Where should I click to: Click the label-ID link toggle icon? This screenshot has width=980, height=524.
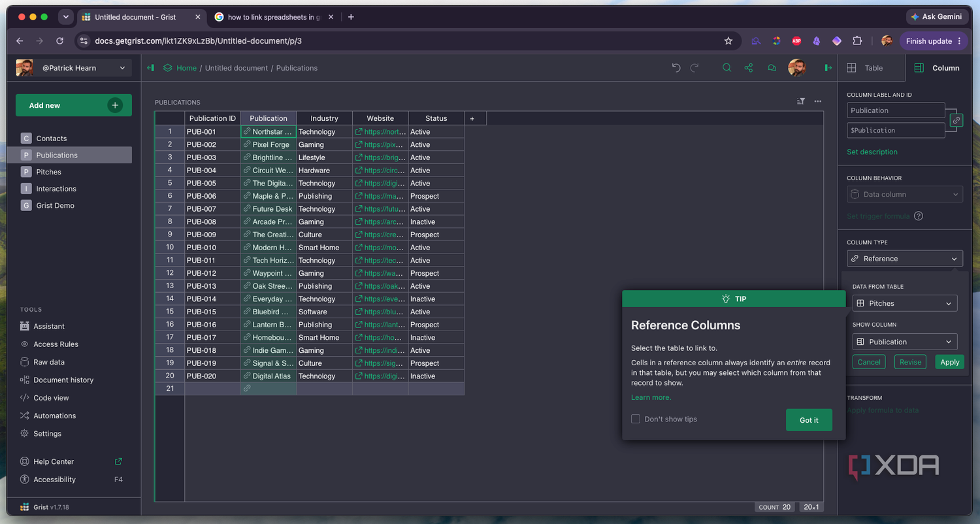[956, 121]
